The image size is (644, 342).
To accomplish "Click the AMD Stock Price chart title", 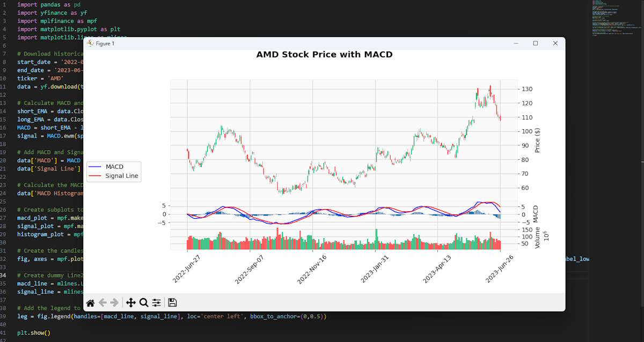I will tap(324, 54).
